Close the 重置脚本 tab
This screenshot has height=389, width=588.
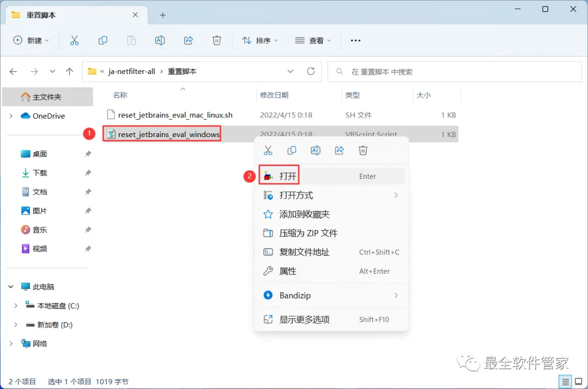coord(136,15)
